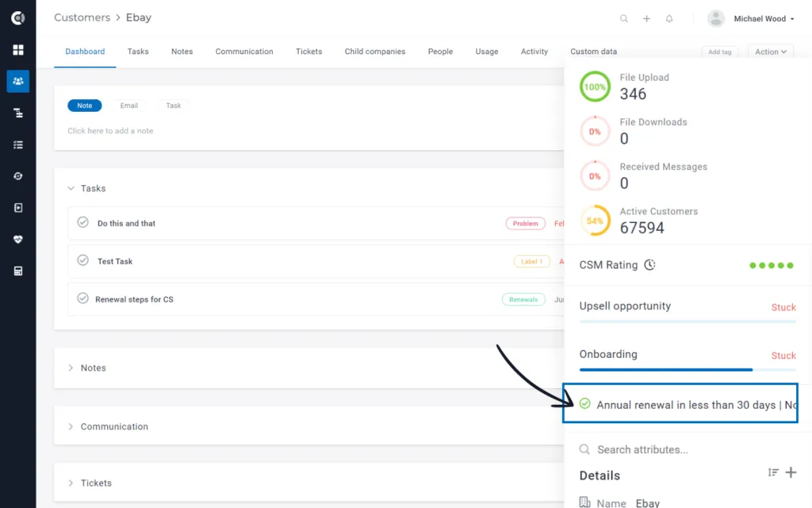This screenshot has width=812, height=508.
Task: Open the playbook play icon in sidebar
Action: click(18, 208)
